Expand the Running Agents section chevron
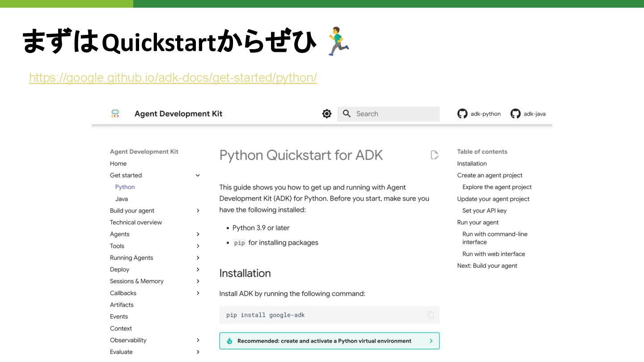This screenshot has height=362, width=644. 198,257
